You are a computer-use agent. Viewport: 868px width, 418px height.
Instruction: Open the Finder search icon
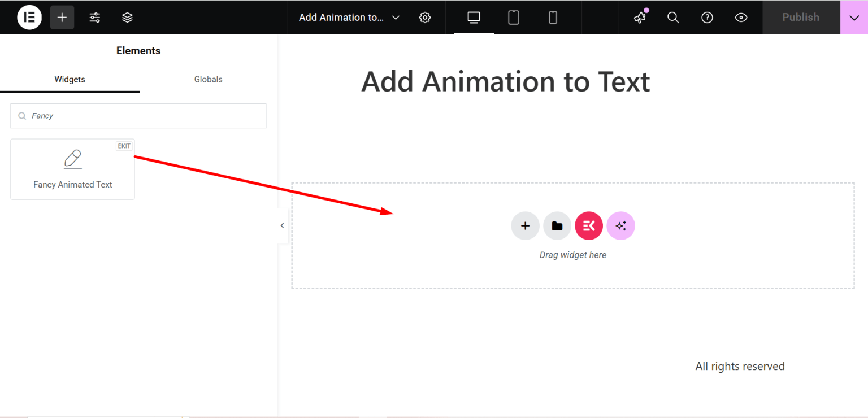pyautogui.click(x=673, y=17)
